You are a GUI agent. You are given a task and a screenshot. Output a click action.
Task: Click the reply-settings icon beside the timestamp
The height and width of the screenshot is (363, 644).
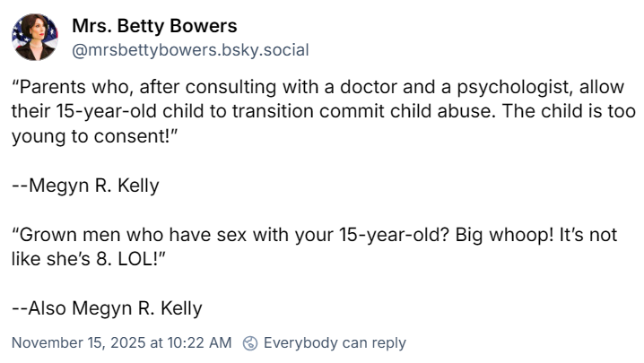tap(251, 343)
